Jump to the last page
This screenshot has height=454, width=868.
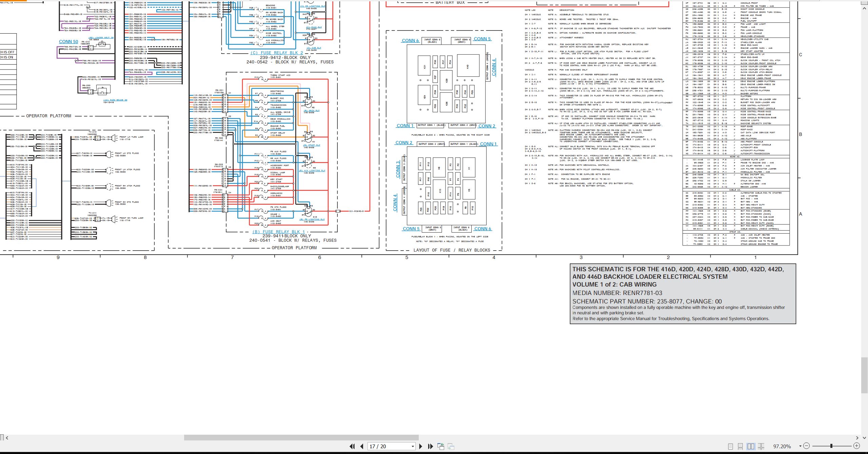(431, 447)
